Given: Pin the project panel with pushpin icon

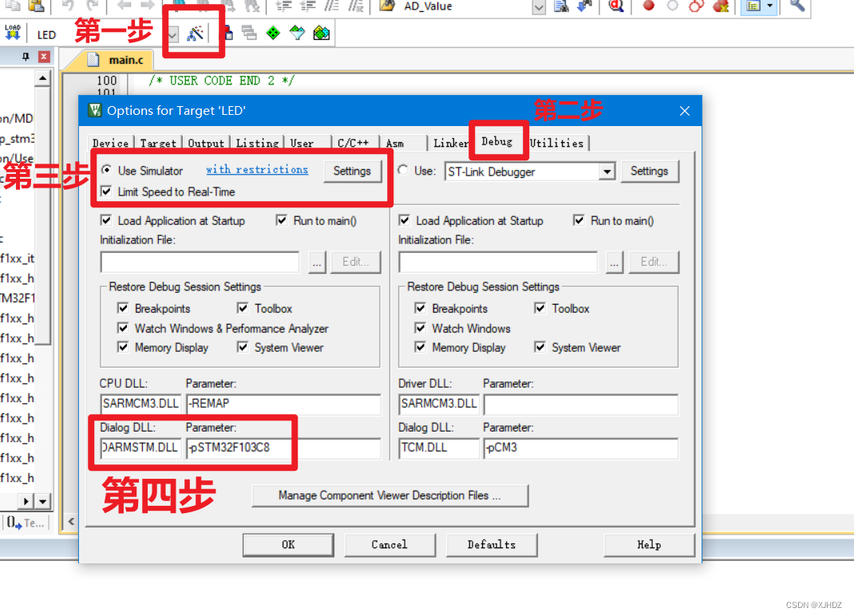Looking at the screenshot, I should 26,57.
